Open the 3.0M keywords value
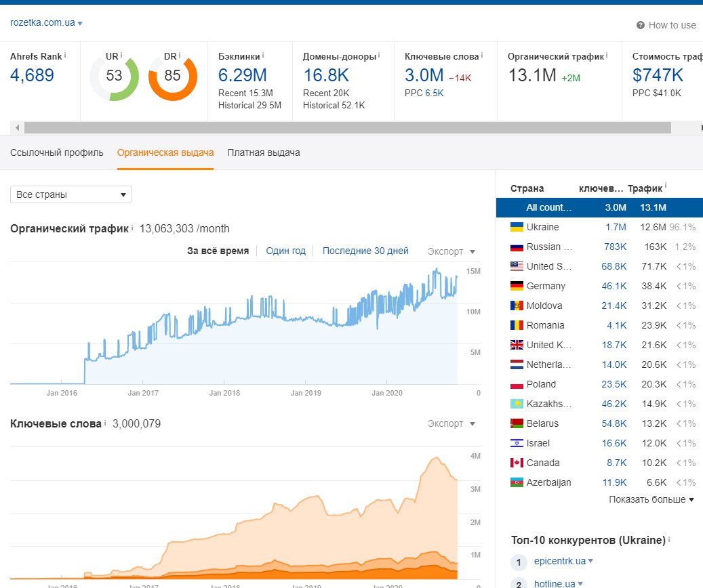The image size is (703, 588). pyautogui.click(x=424, y=75)
